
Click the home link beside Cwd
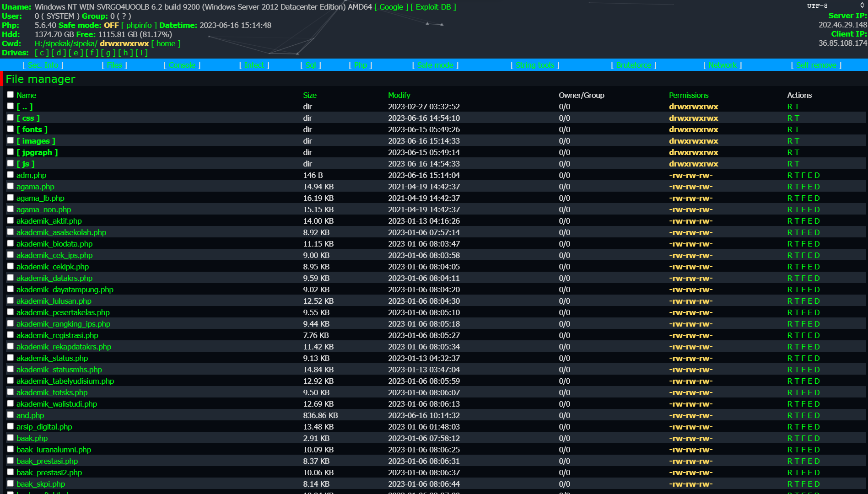point(166,43)
